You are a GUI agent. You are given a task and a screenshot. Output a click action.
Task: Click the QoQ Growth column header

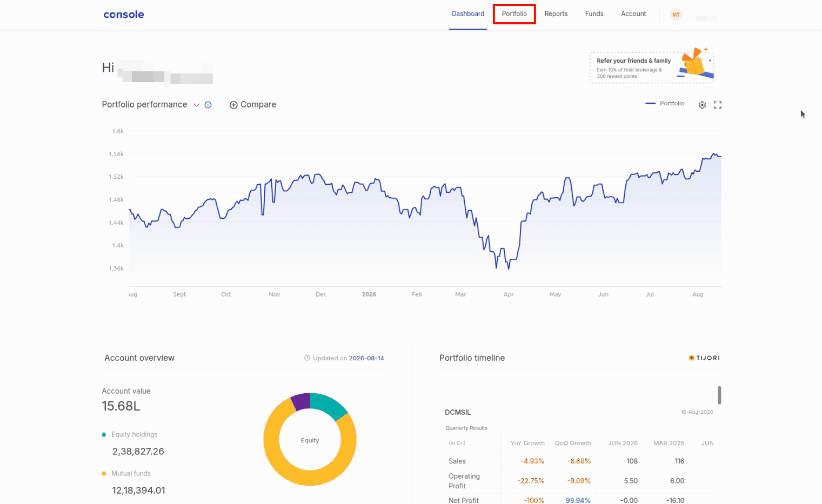(x=573, y=443)
